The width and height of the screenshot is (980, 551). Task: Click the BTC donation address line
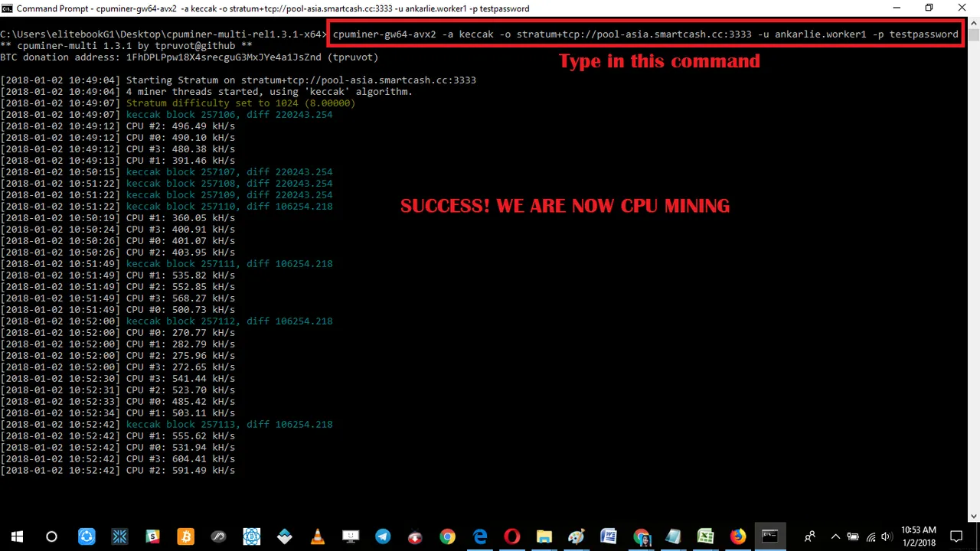click(189, 57)
